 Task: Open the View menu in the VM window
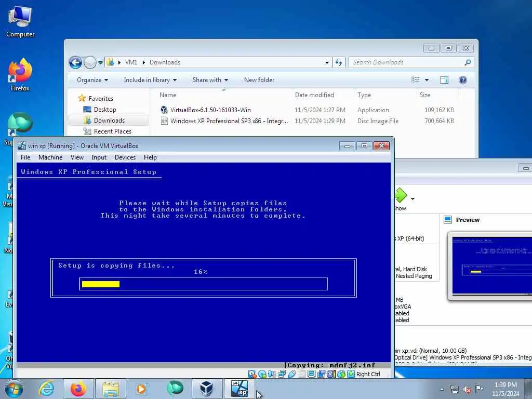point(77,157)
